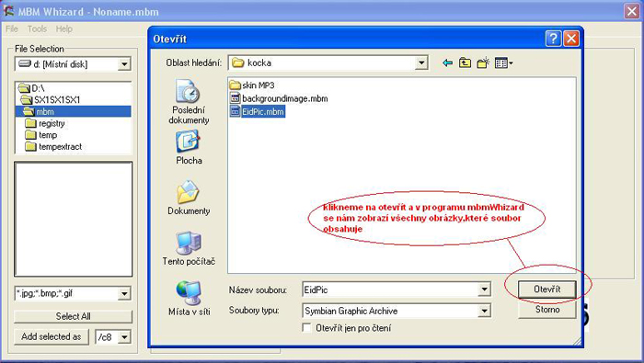Expand the Soubory typu dropdown
Image resolution: width=644 pixels, height=363 pixels.
click(x=484, y=311)
